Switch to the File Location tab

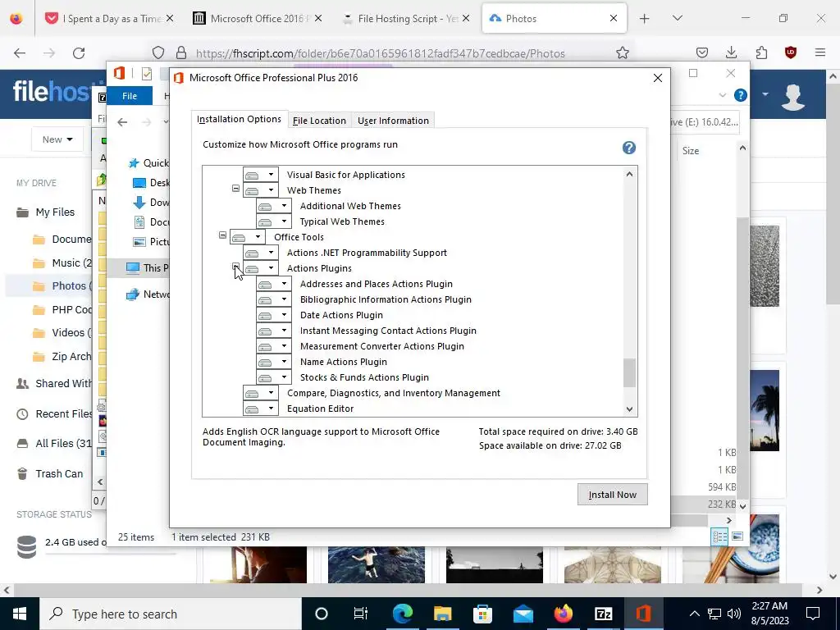pyautogui.click(x=319, y=121)
